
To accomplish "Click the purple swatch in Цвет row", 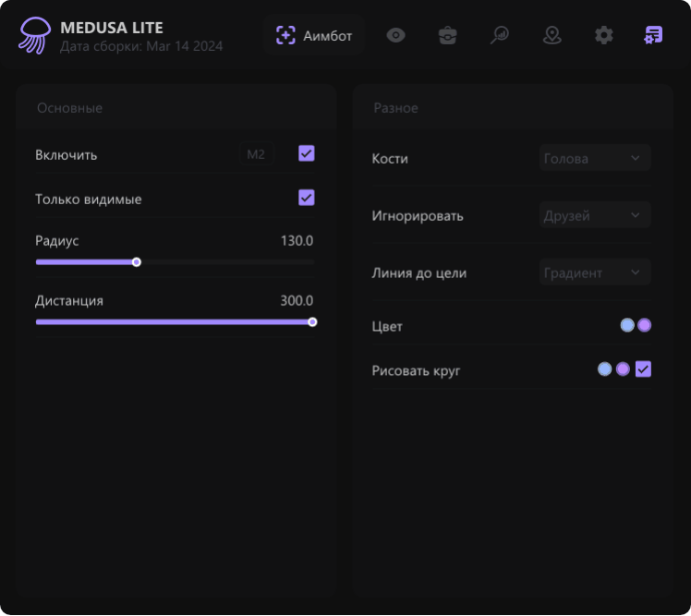I will point(645,325).
